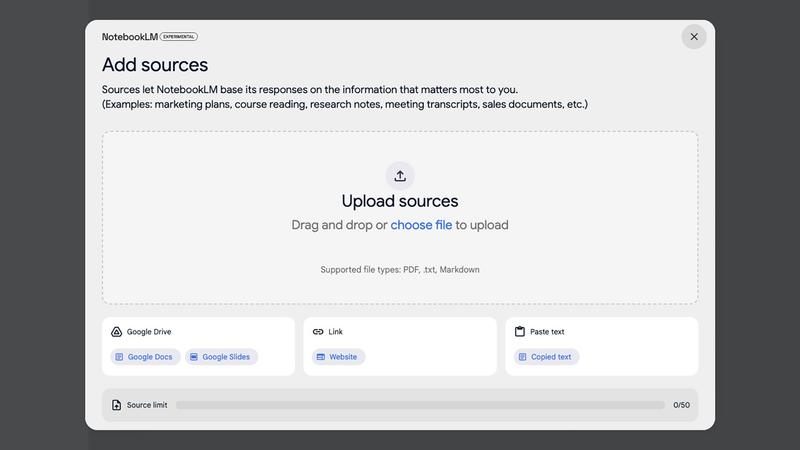Click the Google Drive icon
Screen dimensions: 800x450
click(x=116, y=332)
